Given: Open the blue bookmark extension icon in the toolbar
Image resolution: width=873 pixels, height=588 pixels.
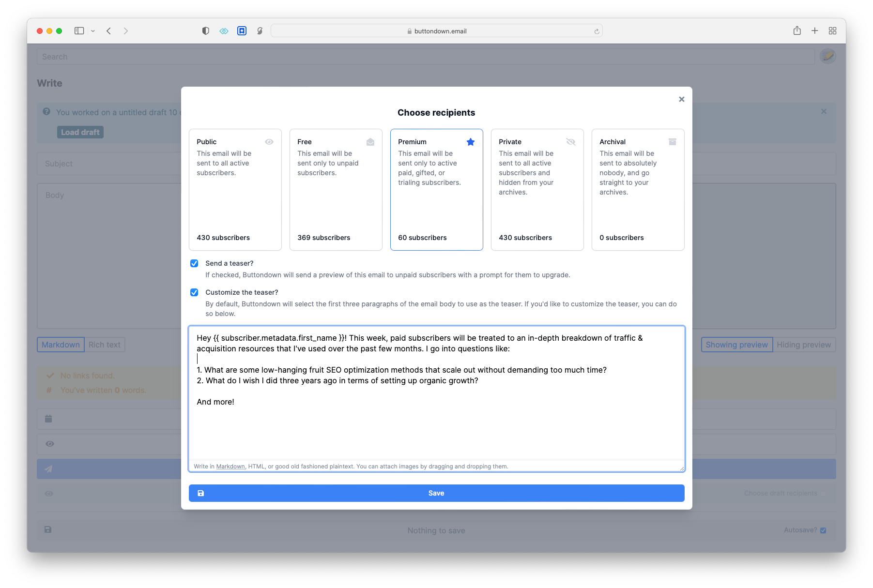Looking at the screenshot, I should pyautogui.click(x=242, y=30).
